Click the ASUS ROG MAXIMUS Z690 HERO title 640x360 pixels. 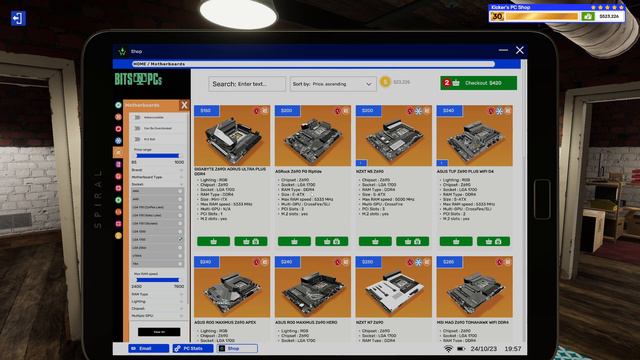pos(306,322)
